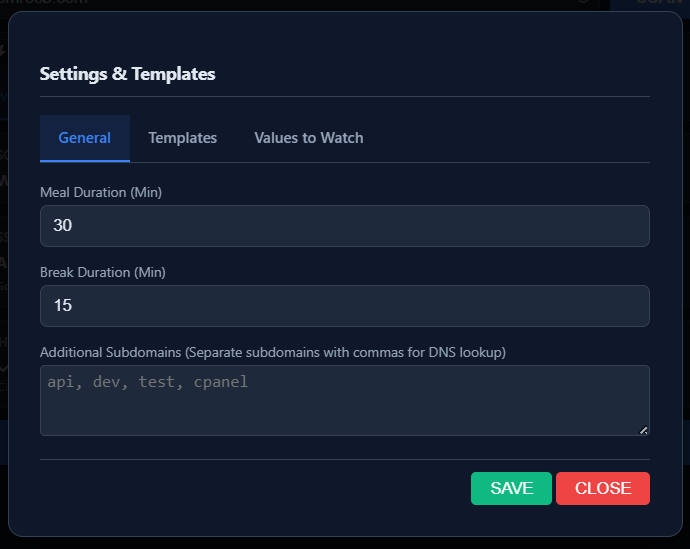Switch to the General tab
The width and height of the screenshot is (690, 549).
[85, 138]
